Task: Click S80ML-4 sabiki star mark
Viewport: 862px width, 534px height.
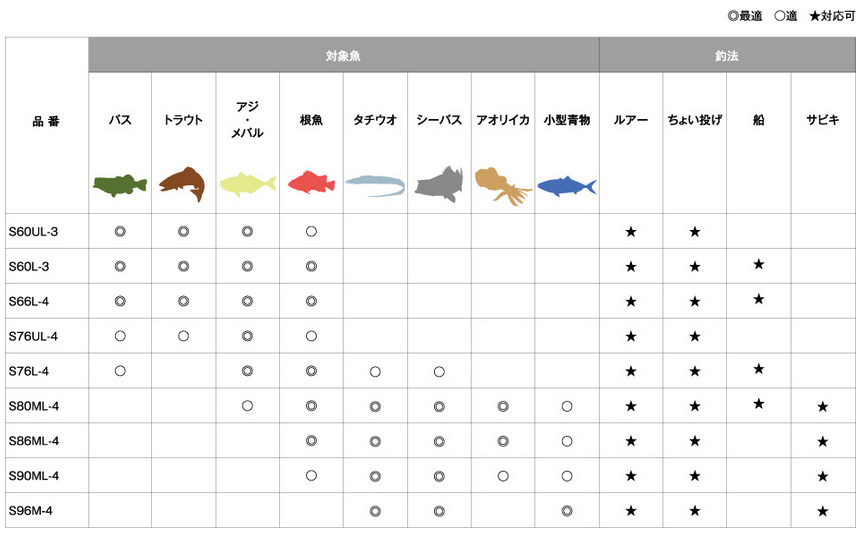Action: [x=822, y=406]
